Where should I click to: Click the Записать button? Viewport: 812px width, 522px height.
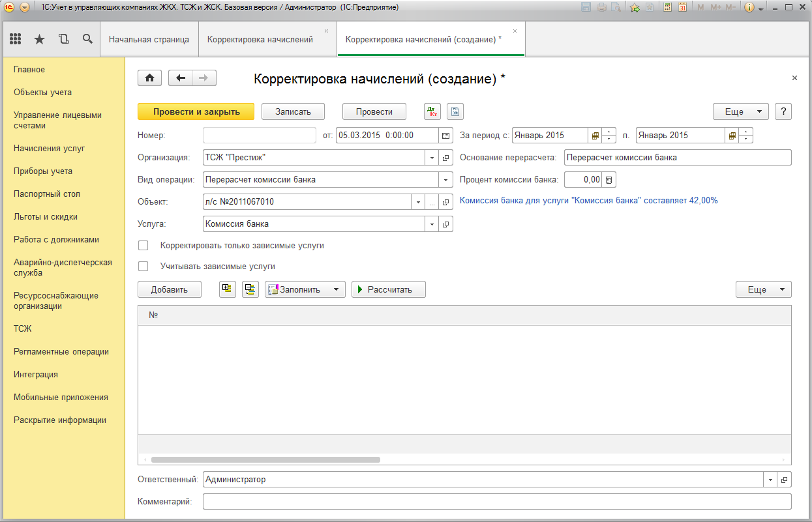tap(293, 111)
